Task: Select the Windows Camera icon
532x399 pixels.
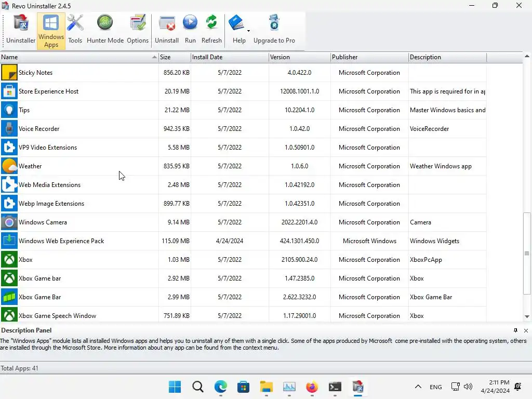Action: (9, 222)
